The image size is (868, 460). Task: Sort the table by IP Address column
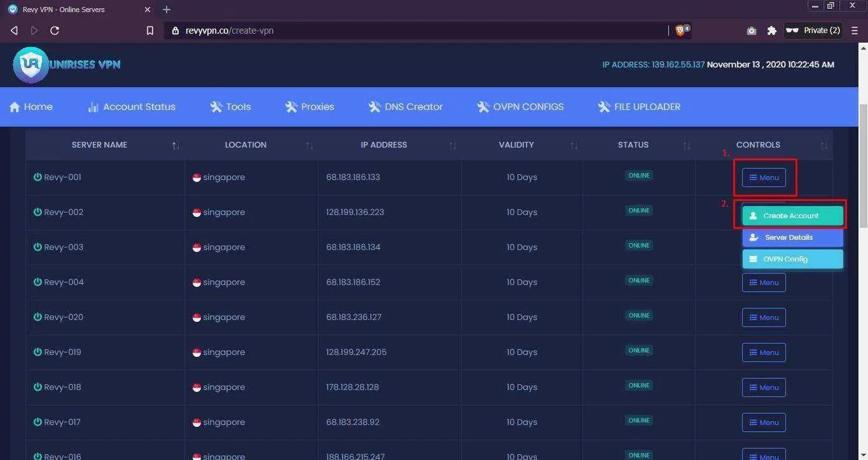coord(390,145)
